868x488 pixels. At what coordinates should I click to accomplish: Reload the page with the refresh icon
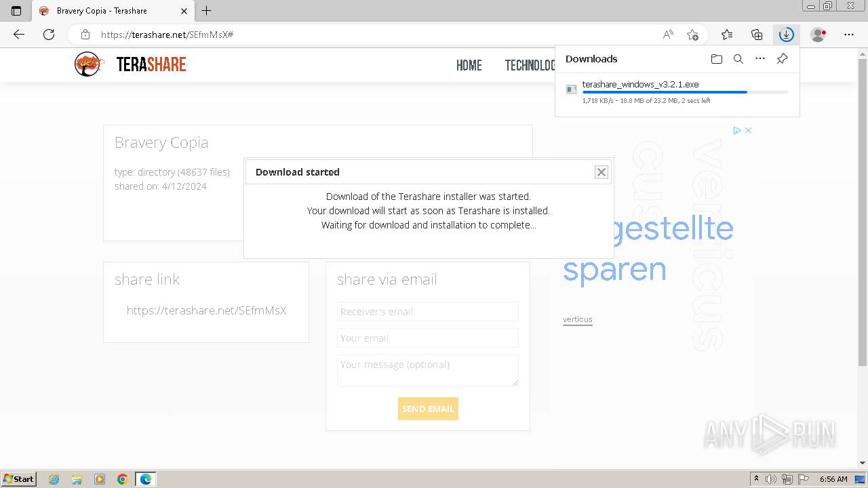[49, 35]
